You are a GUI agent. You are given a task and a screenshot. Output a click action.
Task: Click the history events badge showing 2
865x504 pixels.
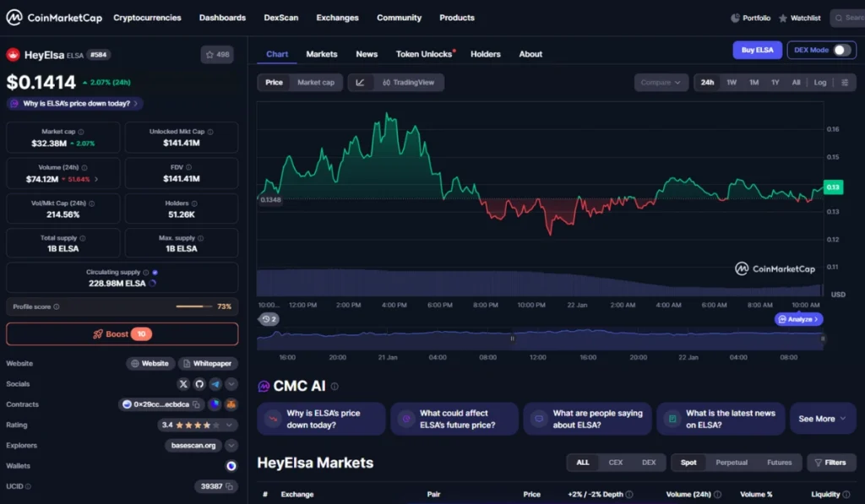pyautogui.click(x=269, y=319)
